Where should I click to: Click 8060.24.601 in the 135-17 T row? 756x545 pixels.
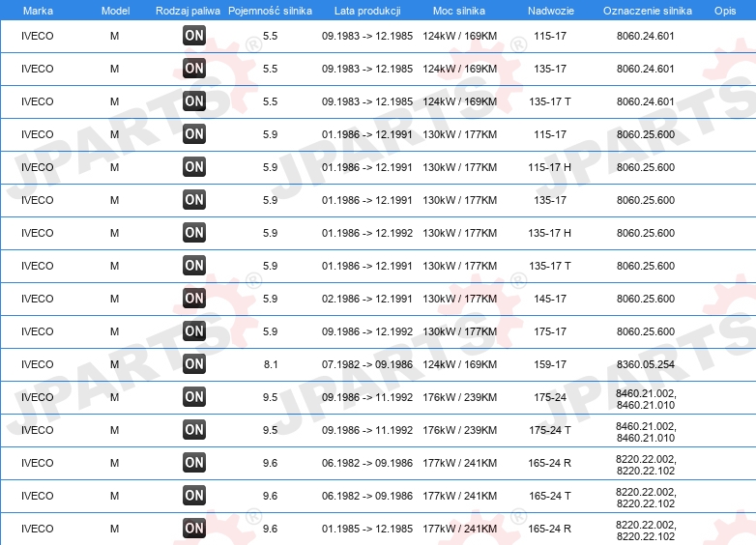pyautogui.click(x=646, y=101)
